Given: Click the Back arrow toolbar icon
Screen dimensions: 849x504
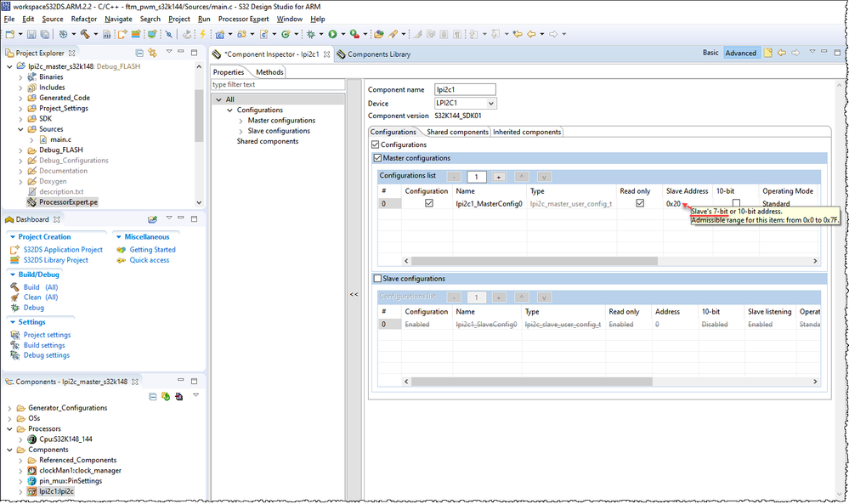Looking at the screenshot, I should (x=531, y=34).
